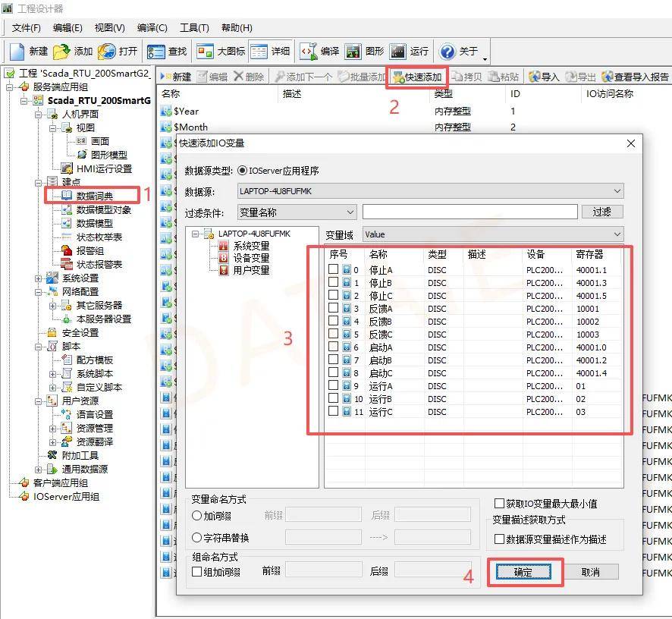Open the 过滤条件 变量名称 dropdown
The width and height of the screenshot is (672, 619).
pos(297,212)
